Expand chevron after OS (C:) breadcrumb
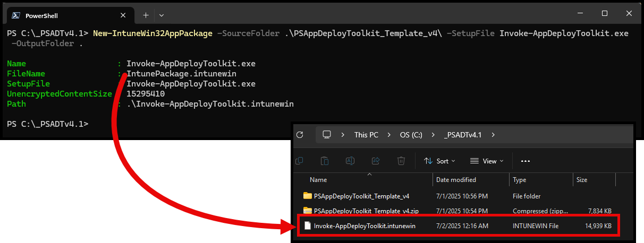Image resolution: width=644 pixels, height=243 pixels. 433,135
